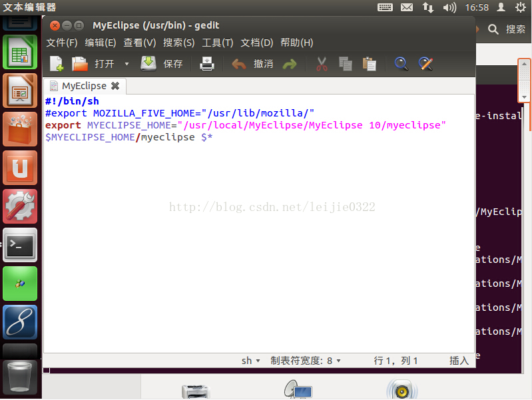Open the 工具(T) menu
This screenshot has width=532, height=400.
[218, 43]
